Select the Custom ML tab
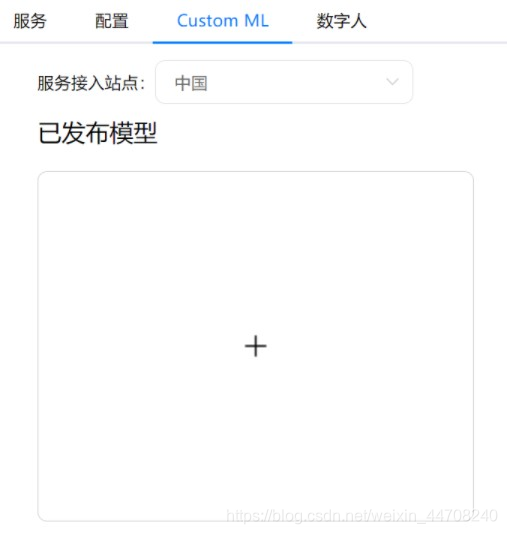Viewport: 507px width, 534px height. 223,21
